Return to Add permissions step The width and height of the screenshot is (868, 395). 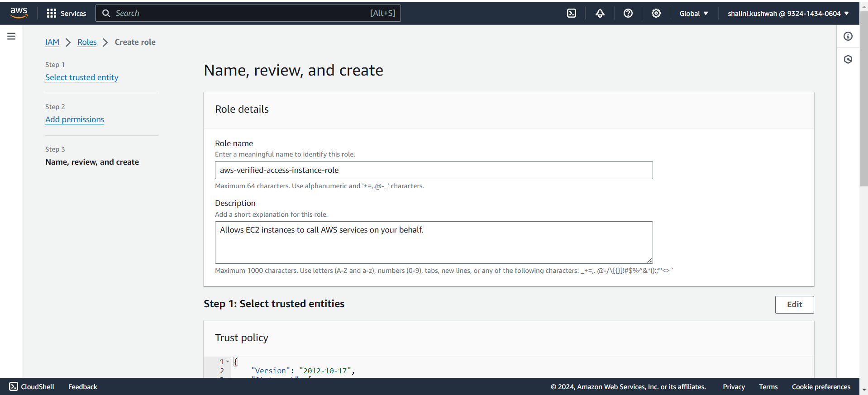coord(75,119)
